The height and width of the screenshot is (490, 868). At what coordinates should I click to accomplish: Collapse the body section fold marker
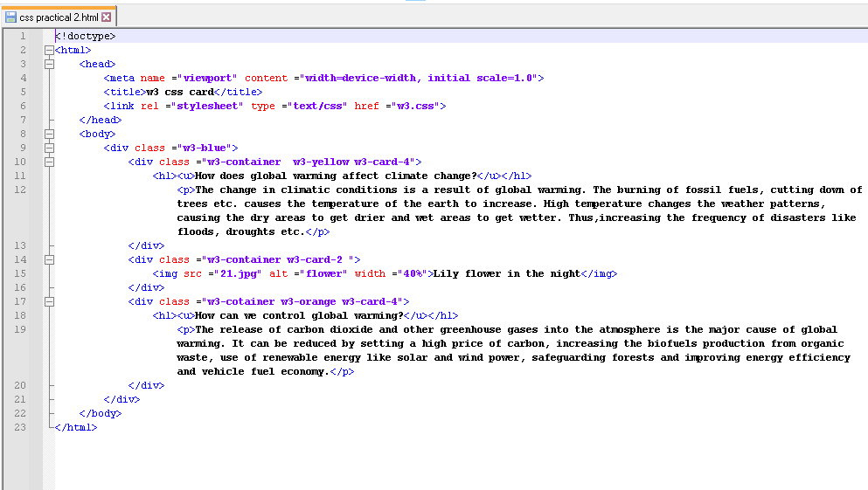(x=49, y=134)
